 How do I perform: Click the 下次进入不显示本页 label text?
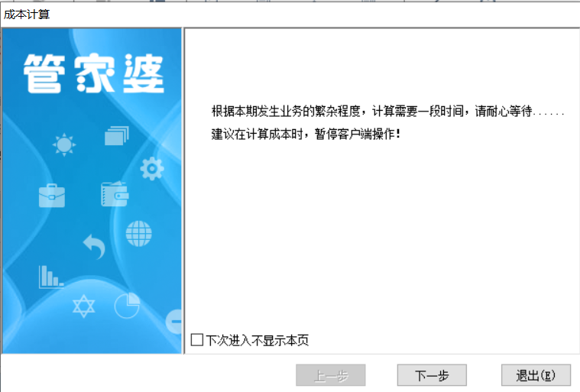257,340
